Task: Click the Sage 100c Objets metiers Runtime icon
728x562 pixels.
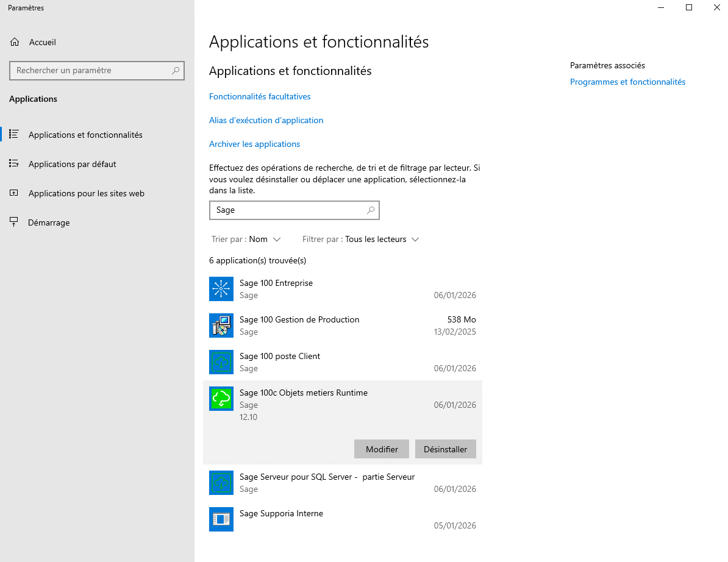Action: coord(221,399)
